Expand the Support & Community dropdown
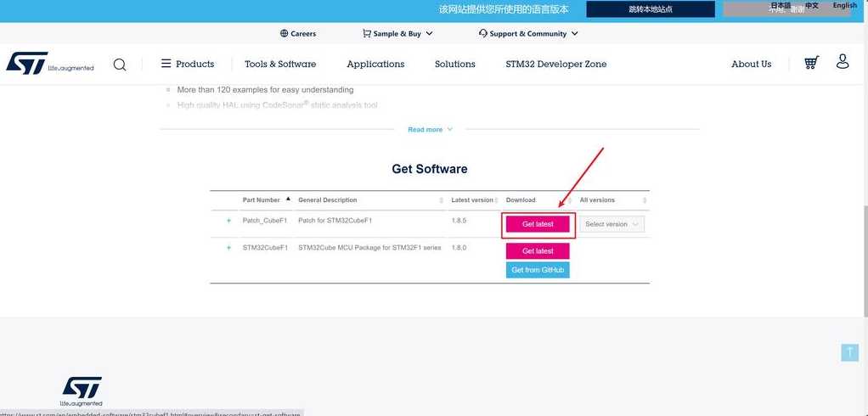868x416 pixels. [528, 34]
